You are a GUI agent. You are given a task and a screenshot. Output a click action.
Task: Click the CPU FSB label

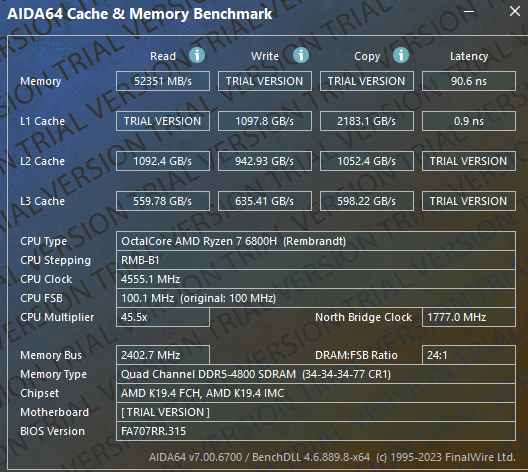[x=41, y=298]
